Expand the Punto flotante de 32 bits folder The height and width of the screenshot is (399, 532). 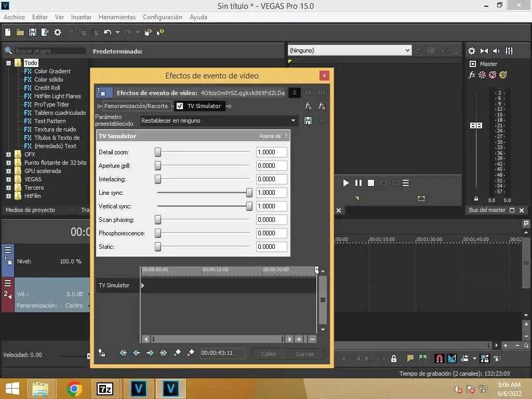tap(8, 163)
